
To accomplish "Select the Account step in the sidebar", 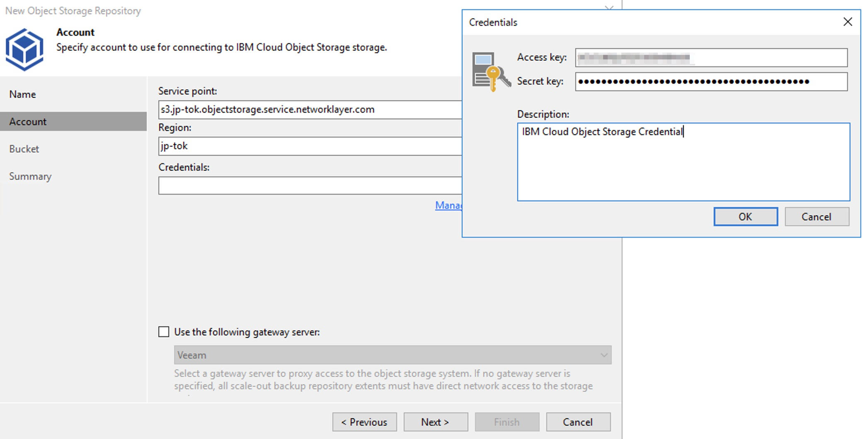I will pyautogui.click(x=27, y=121).
